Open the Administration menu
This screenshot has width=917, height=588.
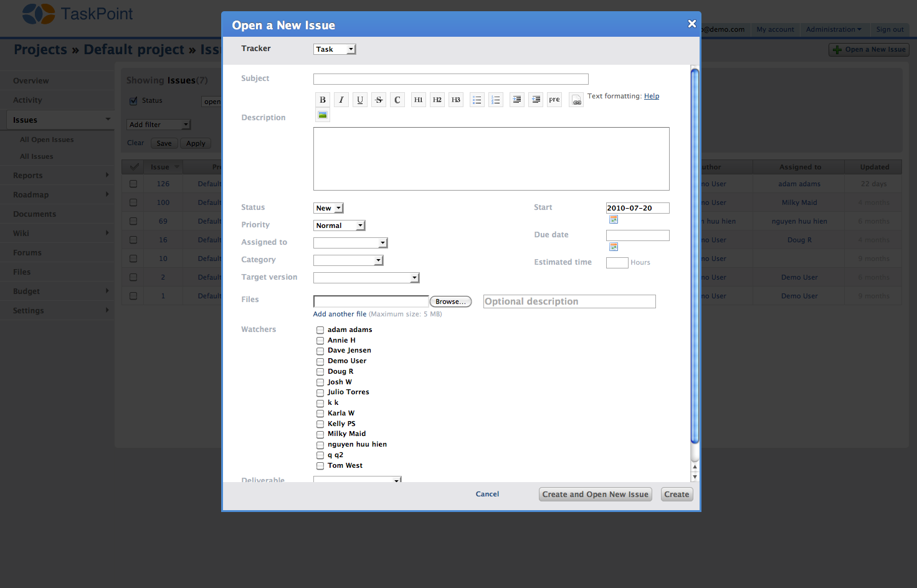pyautogui.click(x=833, y=29)
